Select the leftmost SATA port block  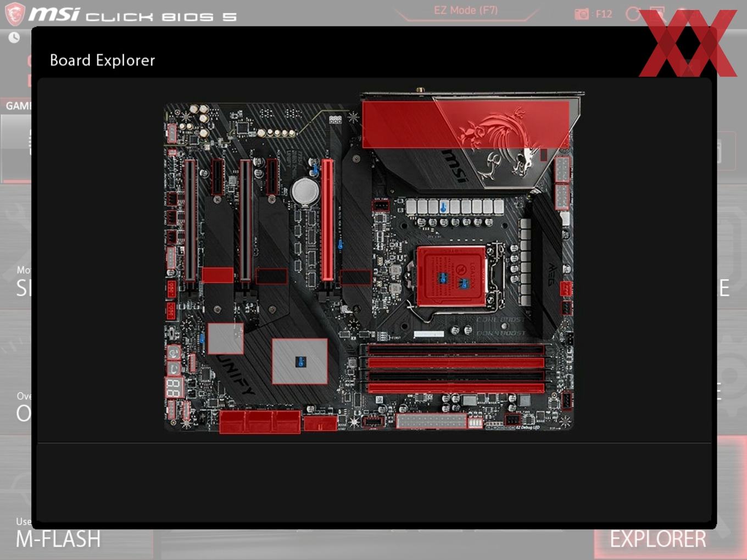click(232, 422)
